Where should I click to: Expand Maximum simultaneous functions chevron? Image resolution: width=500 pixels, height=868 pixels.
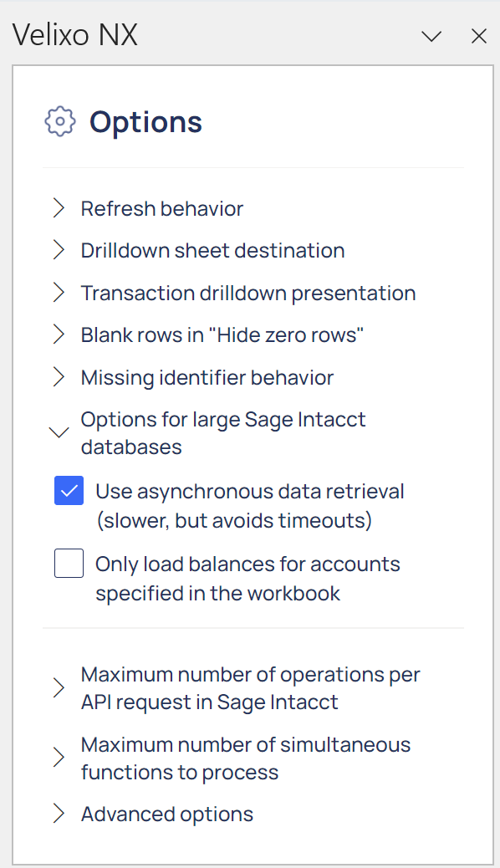coord(59,758)
